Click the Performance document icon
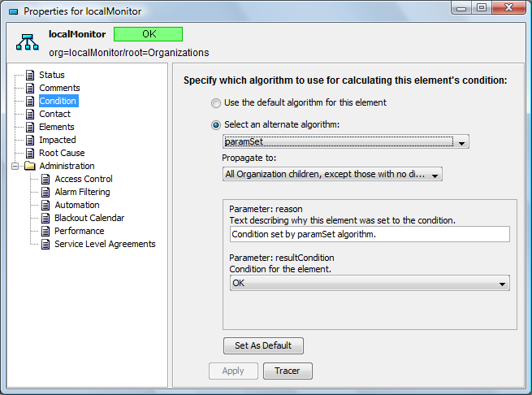 click(x=45, y=231)
